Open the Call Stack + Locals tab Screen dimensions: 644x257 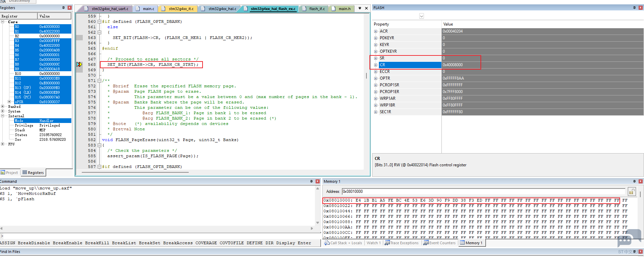point(343,243)
